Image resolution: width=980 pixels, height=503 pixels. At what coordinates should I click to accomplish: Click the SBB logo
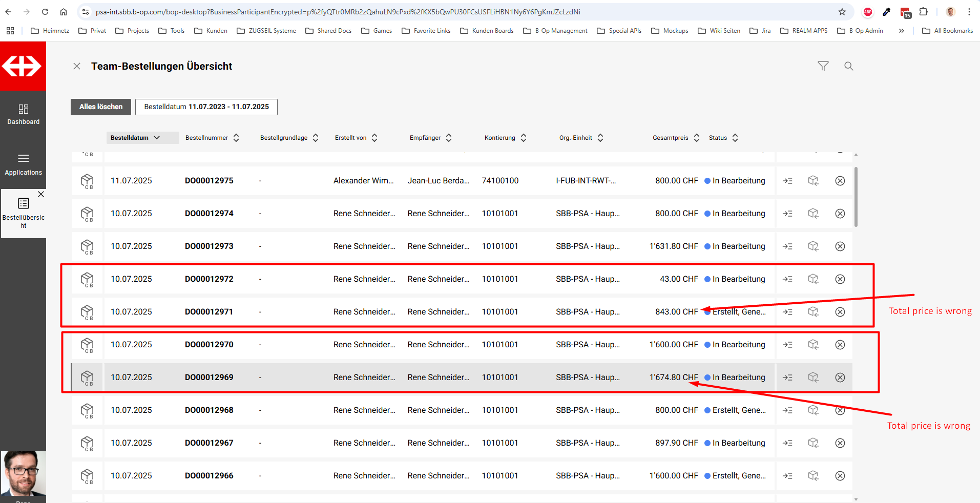tap(23, 66)
